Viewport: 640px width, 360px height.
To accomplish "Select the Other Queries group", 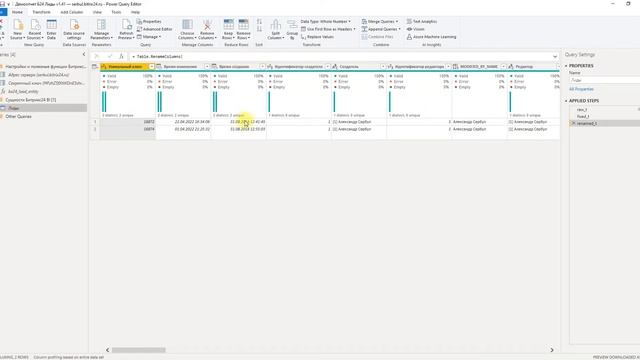I will tap(18, 116).
